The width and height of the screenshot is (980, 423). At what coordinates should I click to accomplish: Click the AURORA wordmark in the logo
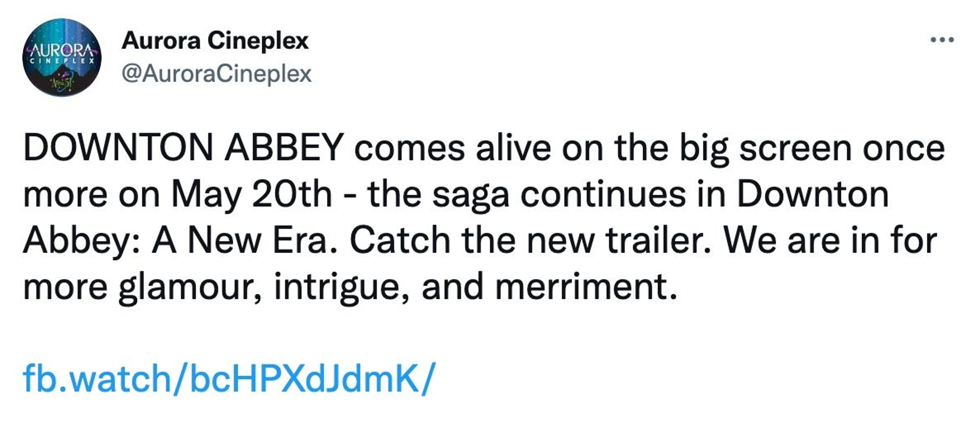62,50
